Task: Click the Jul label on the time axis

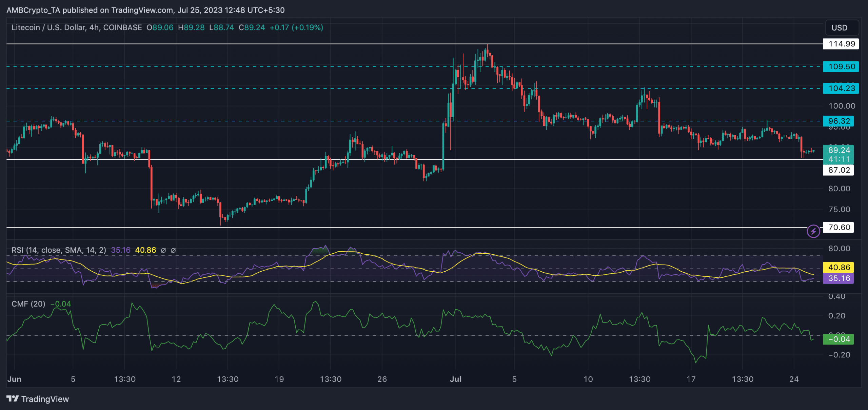Action: coord(456,379)
